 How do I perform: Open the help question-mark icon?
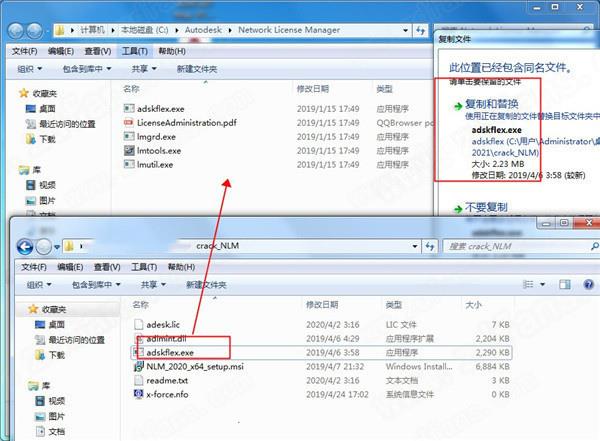(589, 284)
